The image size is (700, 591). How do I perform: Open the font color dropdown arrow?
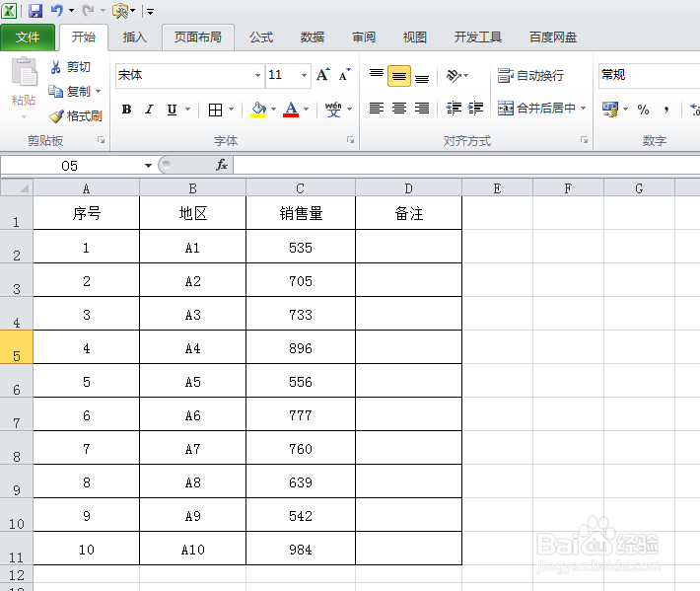[307, 110]
